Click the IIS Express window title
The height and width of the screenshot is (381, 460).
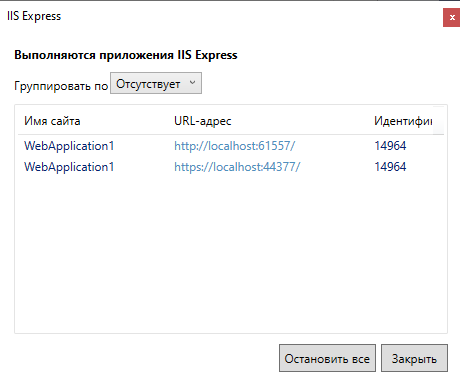[x=34, y=16]
